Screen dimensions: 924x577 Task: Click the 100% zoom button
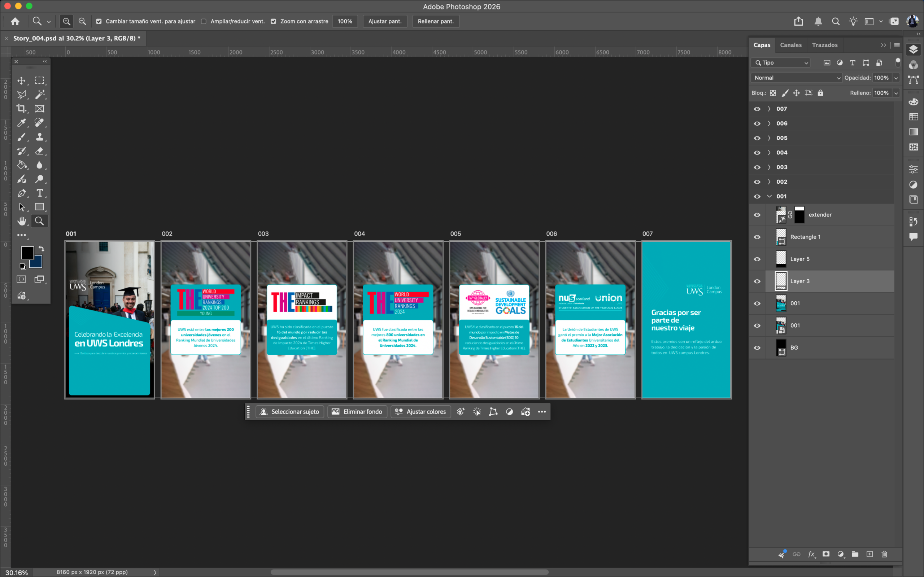coord(345,21)
